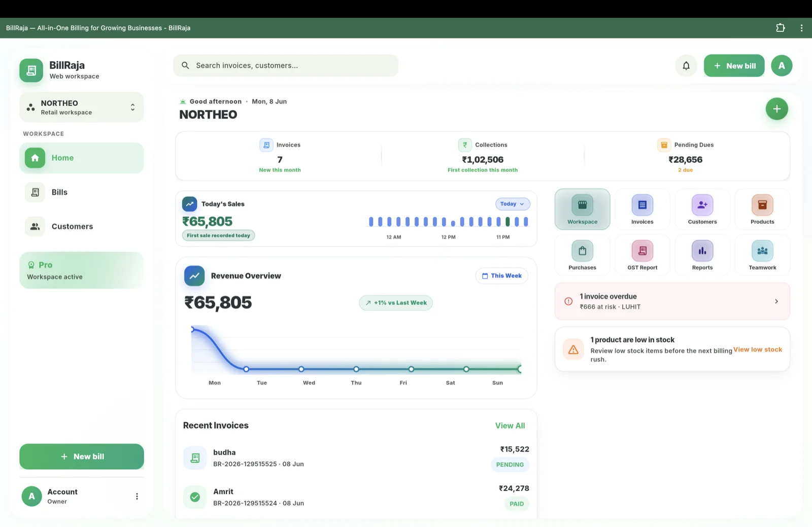Open the browser extensions puzzle icon
Image resolution: width=812 pixels, height=527 pixels.
coord(781,28)
